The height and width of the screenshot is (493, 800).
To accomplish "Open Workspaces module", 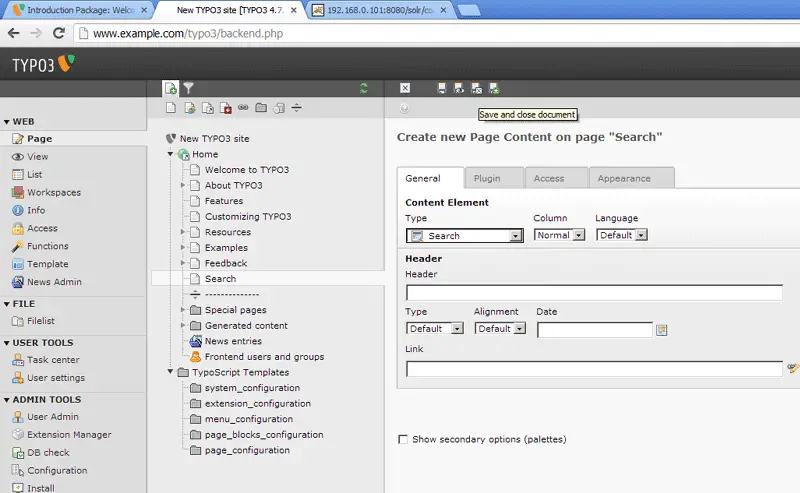I will pyautogui.click(x=54, y=192).
